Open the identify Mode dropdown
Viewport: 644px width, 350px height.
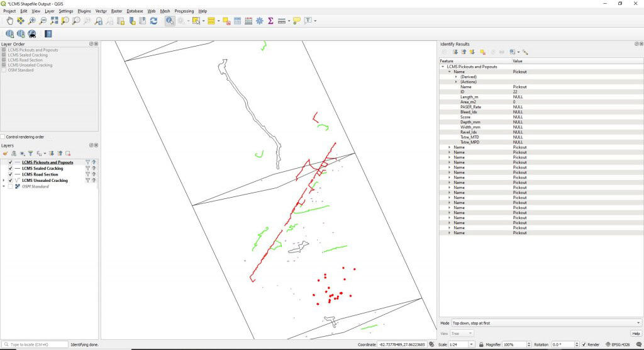547,324
